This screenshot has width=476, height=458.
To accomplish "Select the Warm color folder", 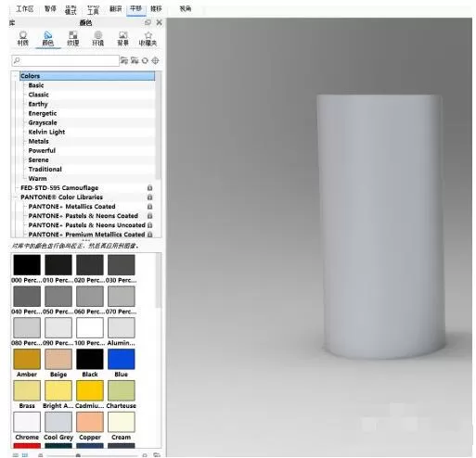I will tap(37, 178).
